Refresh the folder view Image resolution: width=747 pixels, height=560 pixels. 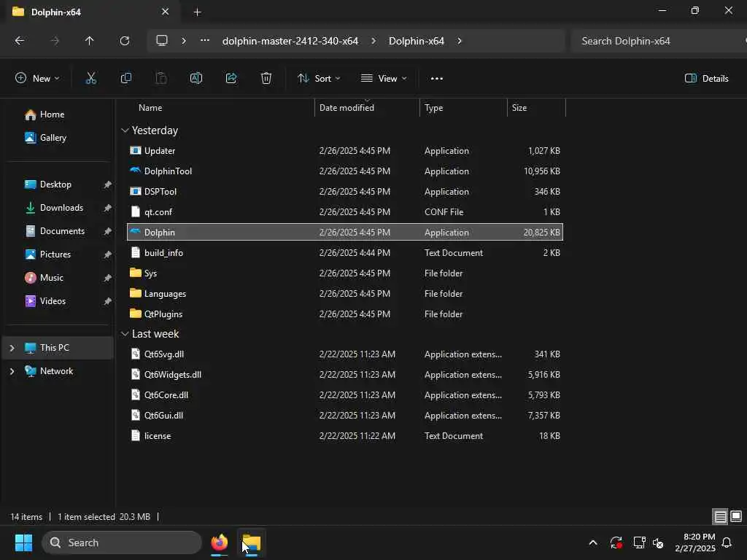tap(125, 41)
